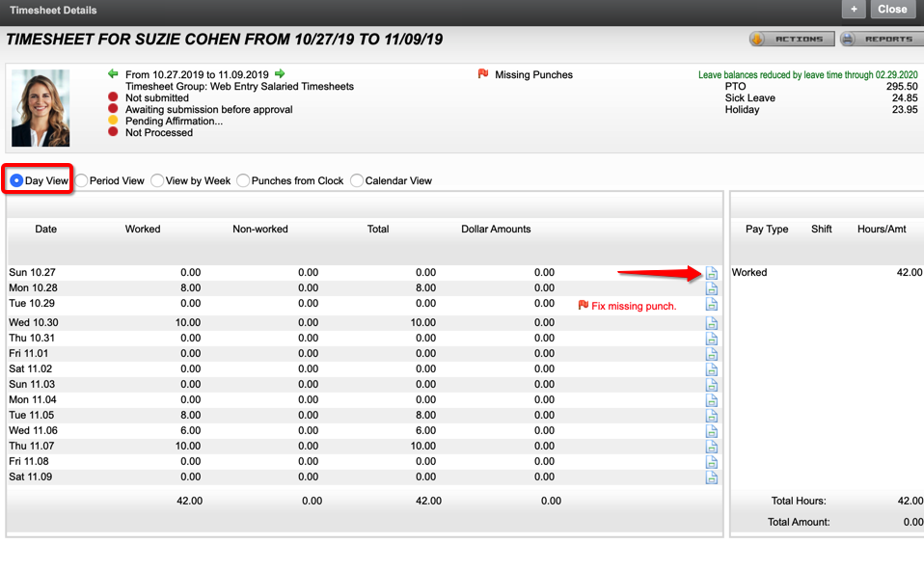The height and width of the screenshot is (572, 924).
Task: Open the daily detail icon for Mon 10.28
Action: click(712, 288)
